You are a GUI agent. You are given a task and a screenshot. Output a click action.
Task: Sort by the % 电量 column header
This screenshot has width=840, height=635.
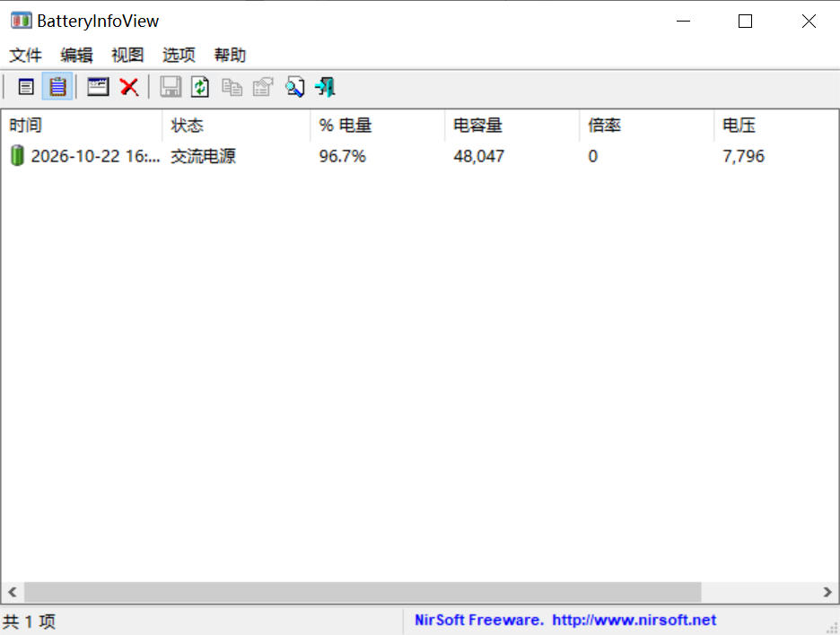click(377, 126)
